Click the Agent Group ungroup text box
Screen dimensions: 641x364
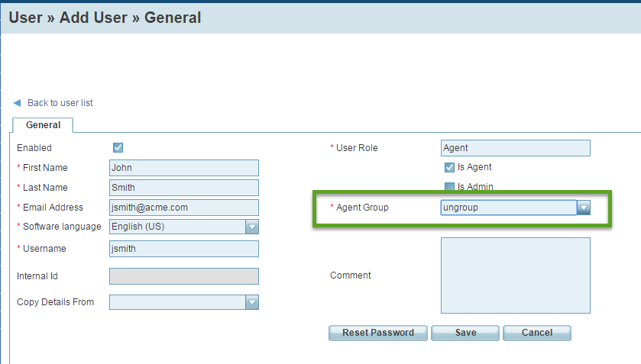(x=509, y=208)
